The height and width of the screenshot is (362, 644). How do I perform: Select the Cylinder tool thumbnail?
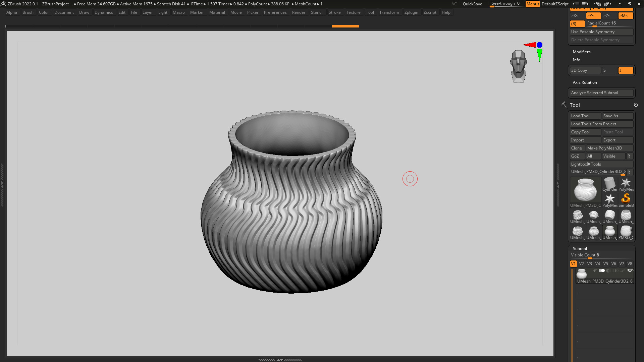[610, 185]
